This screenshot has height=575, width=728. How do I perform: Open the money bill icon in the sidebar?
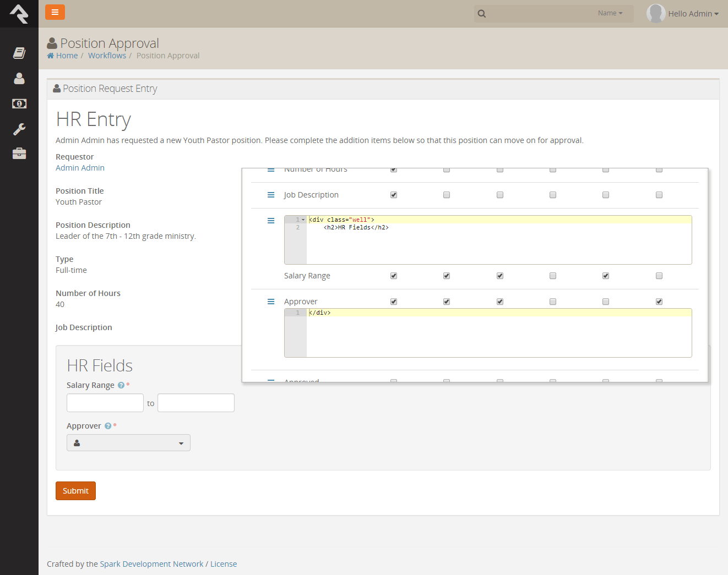(x=19, y=103)
